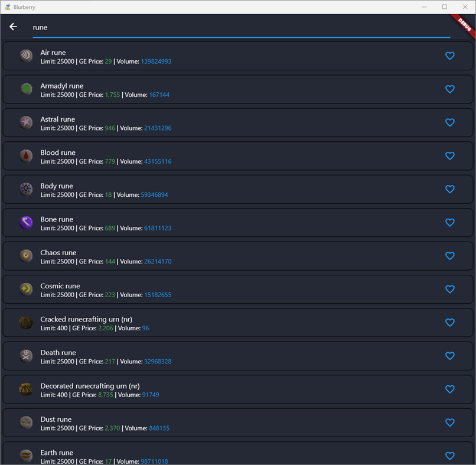
Task: Select 'Cracked runecrafting urn (nr)' title
Action: (x=86, y=320)
